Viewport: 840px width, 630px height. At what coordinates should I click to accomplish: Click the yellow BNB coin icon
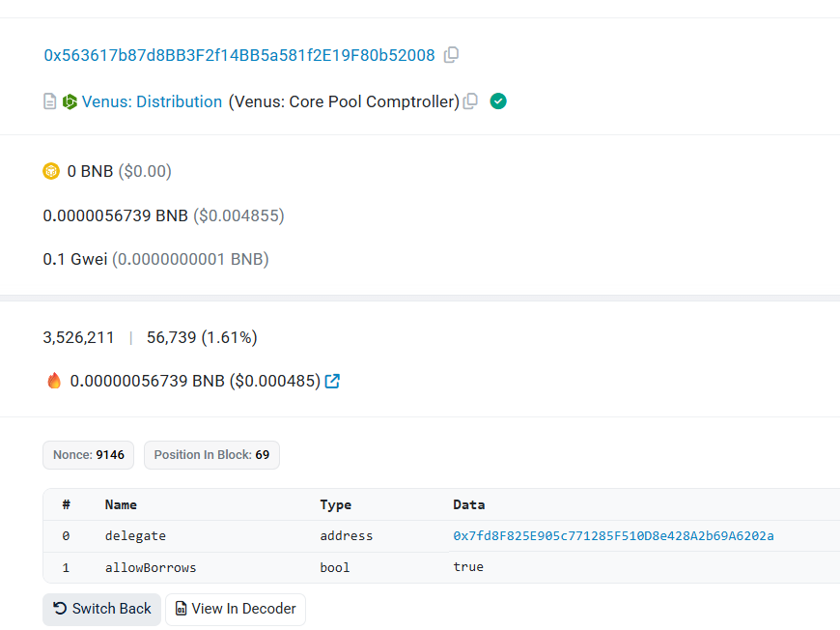point(51,171)
